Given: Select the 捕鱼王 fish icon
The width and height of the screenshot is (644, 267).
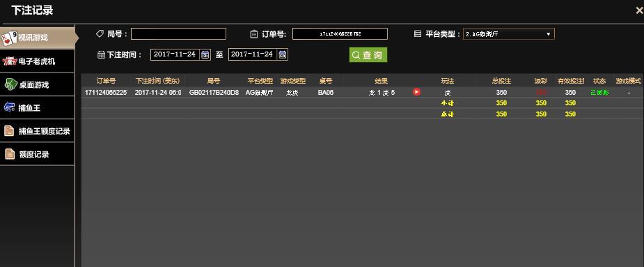Looking at the screenshot, I should [x=10, y=108].
